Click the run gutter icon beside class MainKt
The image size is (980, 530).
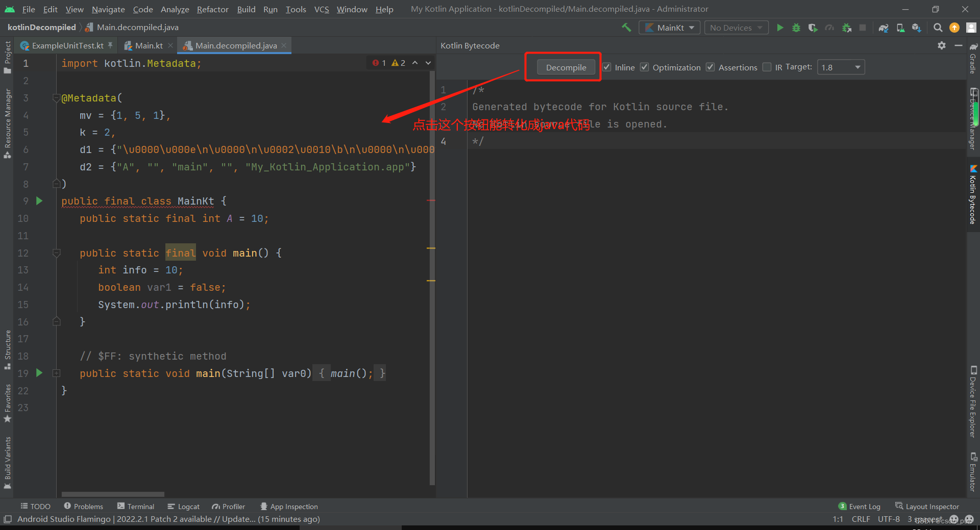point(39,201)
